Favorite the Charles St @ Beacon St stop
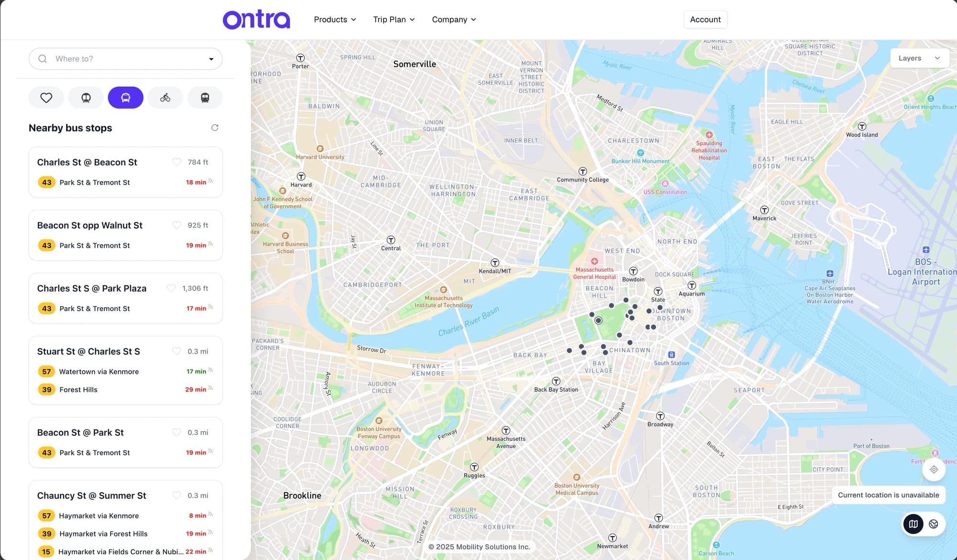Image resolution: width=957 pixels, height=560 pixels. [177, 162]
